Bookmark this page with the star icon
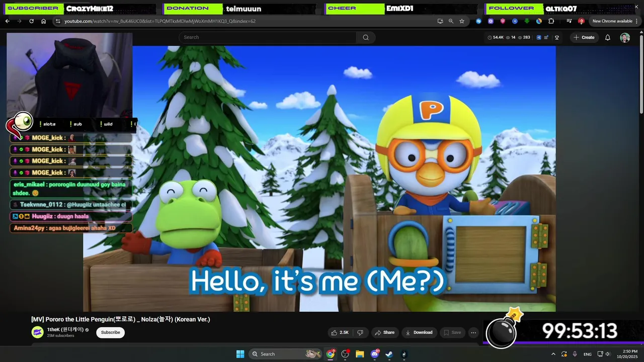The width and height of the screenshot is (644, 362). pos(462,21)
